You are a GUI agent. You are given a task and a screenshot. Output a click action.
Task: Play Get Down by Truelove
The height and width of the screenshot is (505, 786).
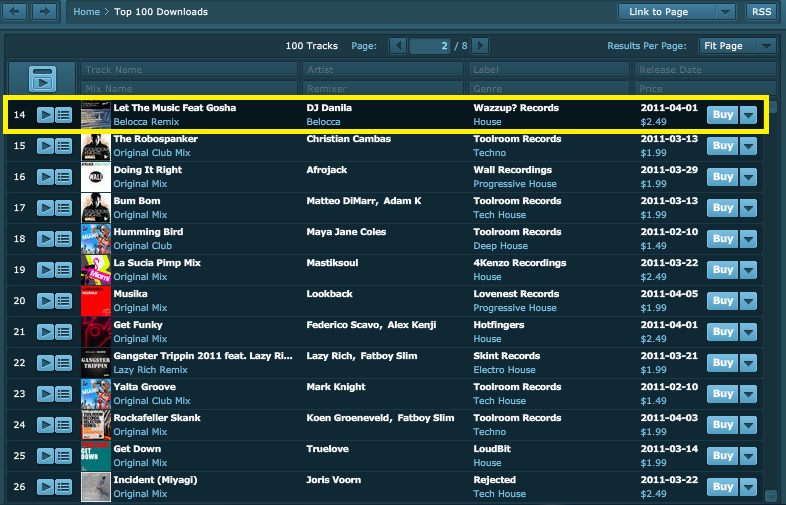tap(45, 456)
